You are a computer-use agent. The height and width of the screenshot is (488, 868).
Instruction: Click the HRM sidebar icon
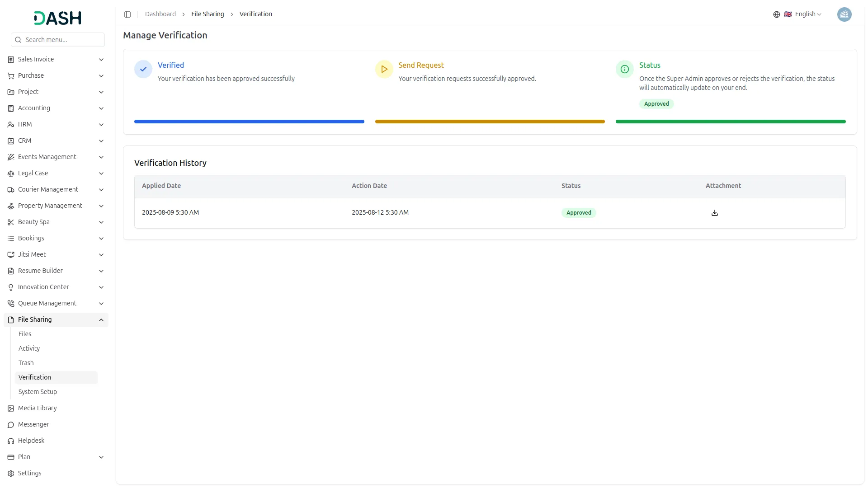pyautogui.click(x=10, y=124)
